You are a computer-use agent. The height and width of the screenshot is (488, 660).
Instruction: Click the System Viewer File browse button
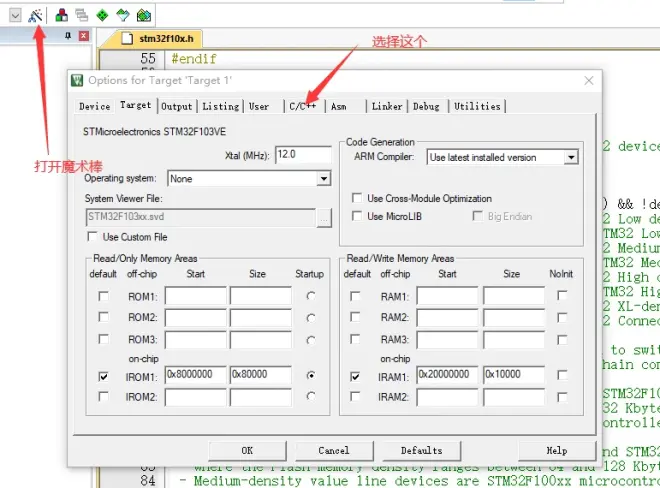(324, 218)
